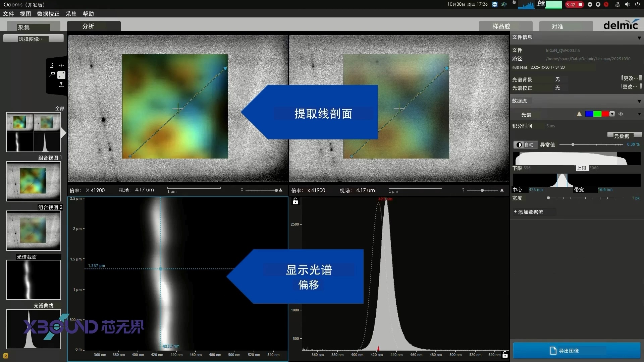The height and width of the screenshot is (362, 644).
Task: Switch to the 样品腔 tab
Action: pyautogui.click(x=505, y=26)
